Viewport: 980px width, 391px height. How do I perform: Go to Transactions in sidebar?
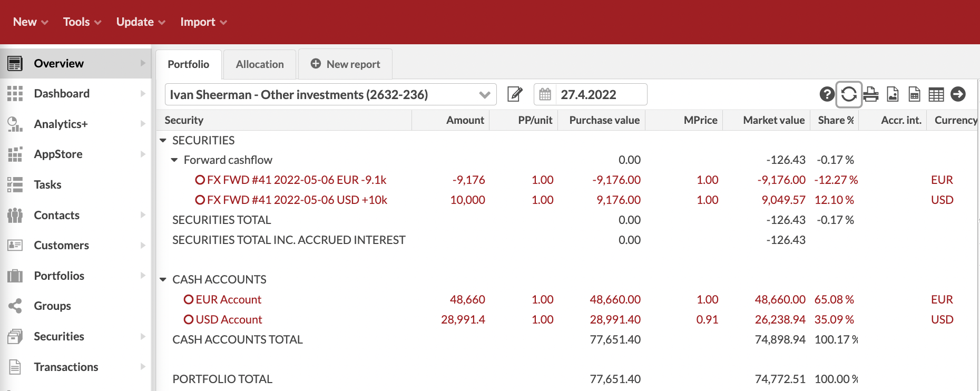(66, 367)
